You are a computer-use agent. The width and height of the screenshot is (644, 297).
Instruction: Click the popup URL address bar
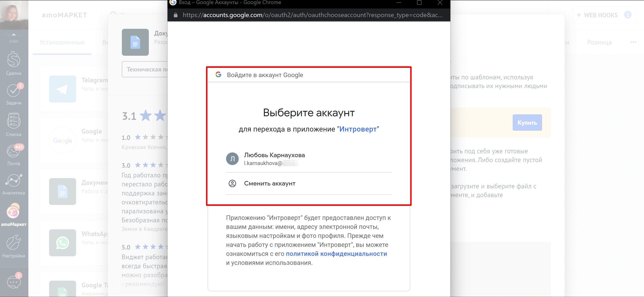pyautogui.click(x=313, y=15)
